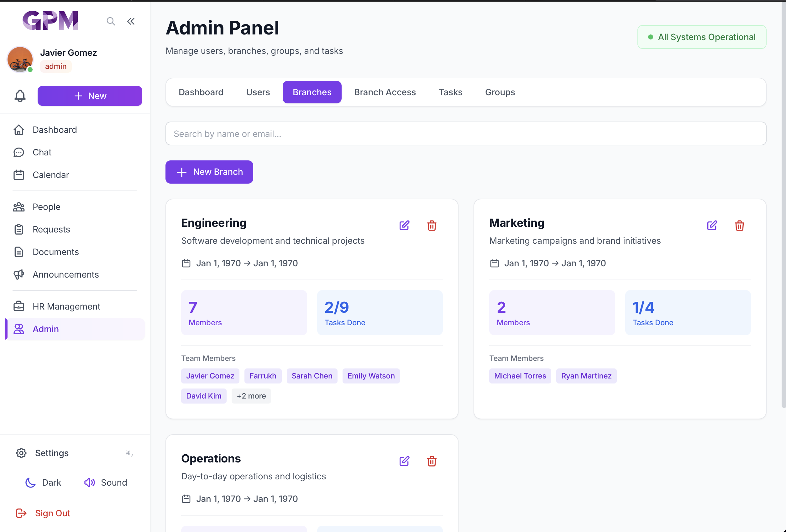Toggle Dark mode
The height and width of the screenshot is (532, 786).
click(x=43, y=482)
